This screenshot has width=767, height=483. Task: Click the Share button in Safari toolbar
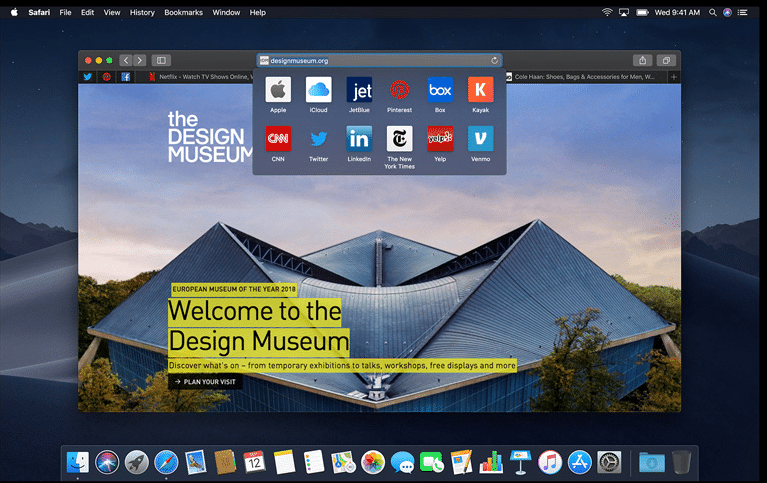click(x=643, y=60)
